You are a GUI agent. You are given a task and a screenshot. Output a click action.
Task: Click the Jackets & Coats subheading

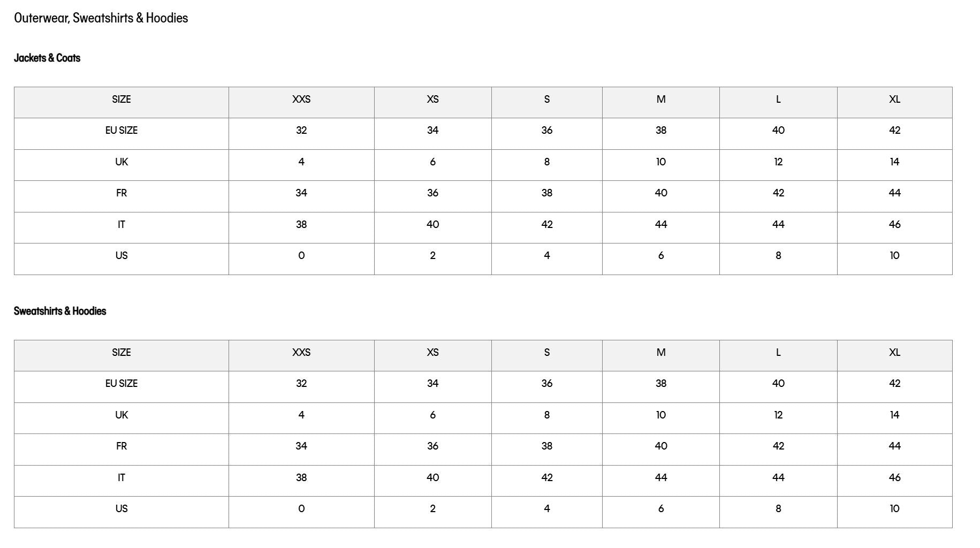click(x=47, y=58)
